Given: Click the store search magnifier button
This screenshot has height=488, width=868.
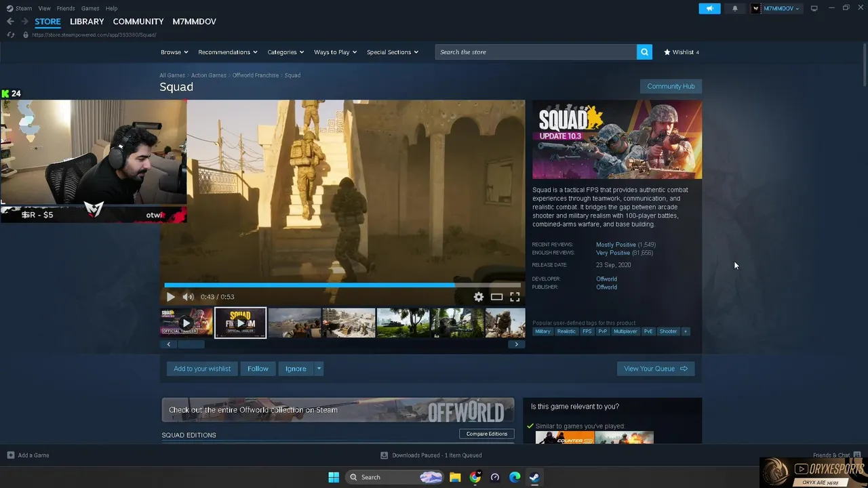Looking at the screenshot, I should tap(644, 52).
